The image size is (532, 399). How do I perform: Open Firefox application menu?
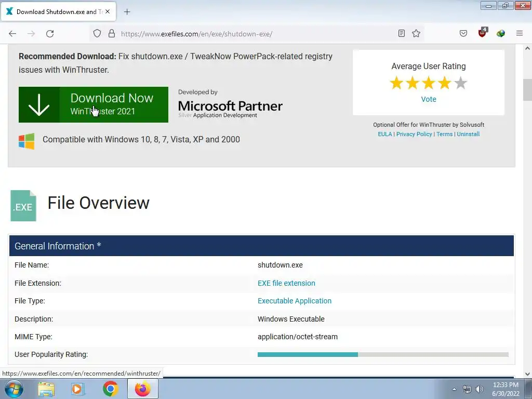tap(520, 33)
